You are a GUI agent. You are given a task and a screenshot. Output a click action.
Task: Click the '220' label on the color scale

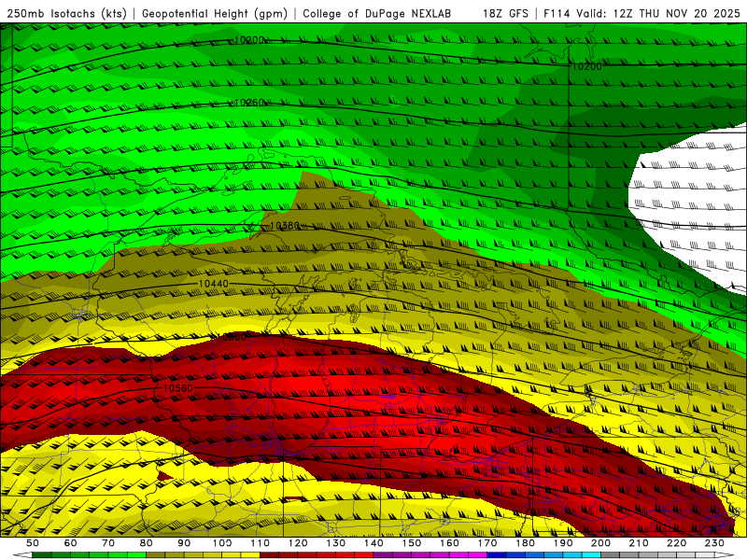[x=677, y=543]
